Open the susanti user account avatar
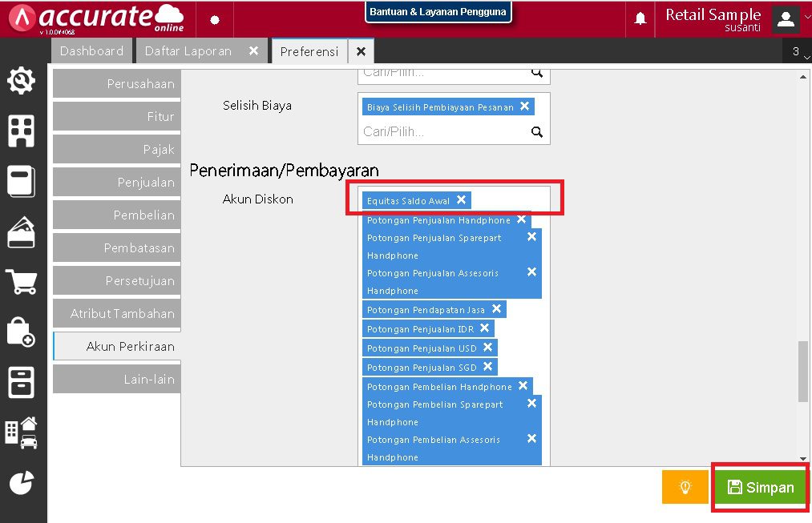Viewport: 812px width, 523px height. [786, 18]
